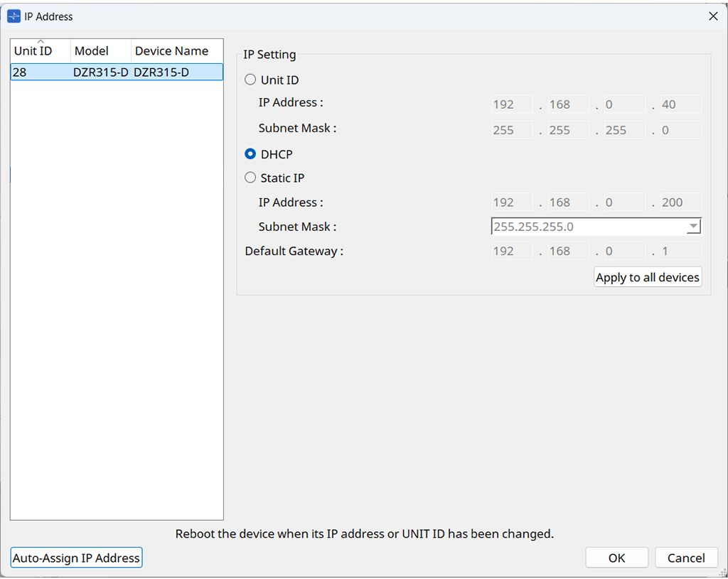Viewport: 728px width, 579px height.
Task: Confirm settings with the OK button
Action: (x=616, y=558)
